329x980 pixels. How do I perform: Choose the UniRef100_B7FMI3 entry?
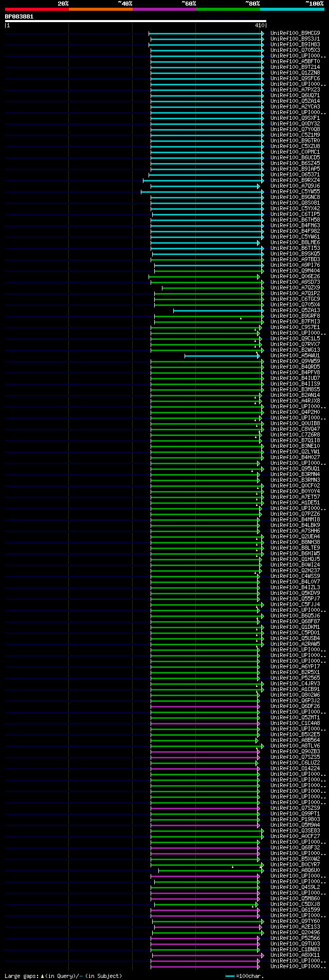[x=295, y=322]
